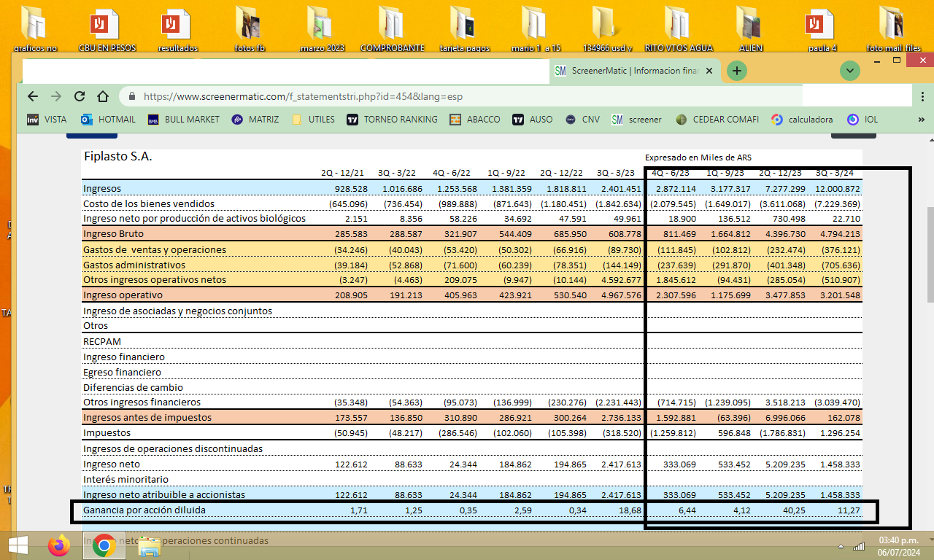
Task: Open the VISTA bookmark
Action: click(x=47, y=120)
